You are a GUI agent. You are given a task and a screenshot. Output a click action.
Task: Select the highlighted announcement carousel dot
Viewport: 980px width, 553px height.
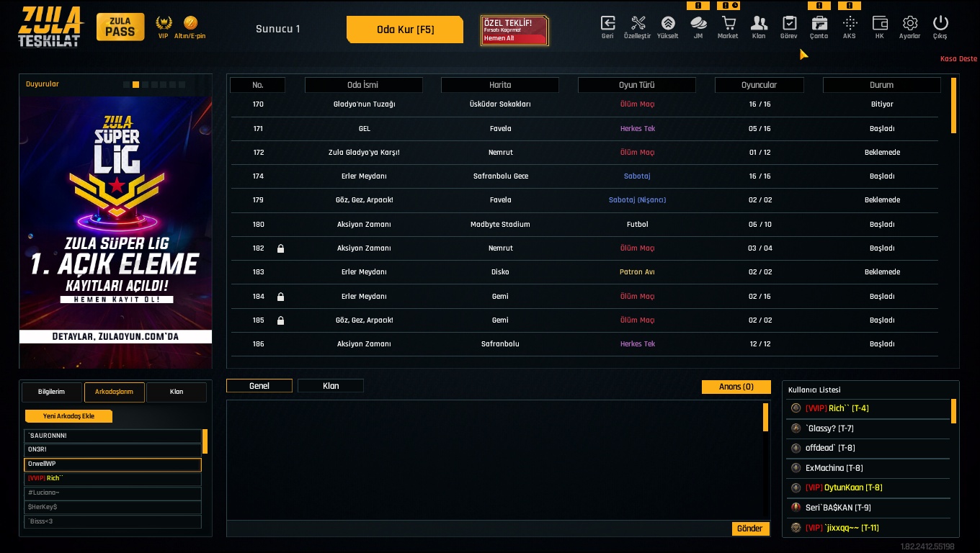tap(135, 85)
